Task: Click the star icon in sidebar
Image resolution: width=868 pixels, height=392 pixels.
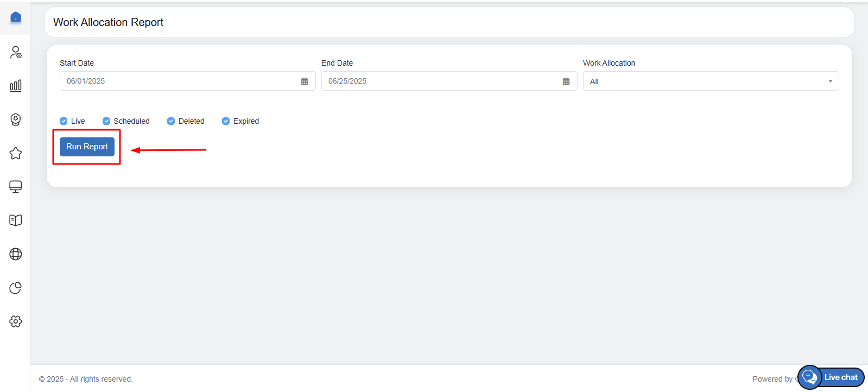Action: (16, 153)
